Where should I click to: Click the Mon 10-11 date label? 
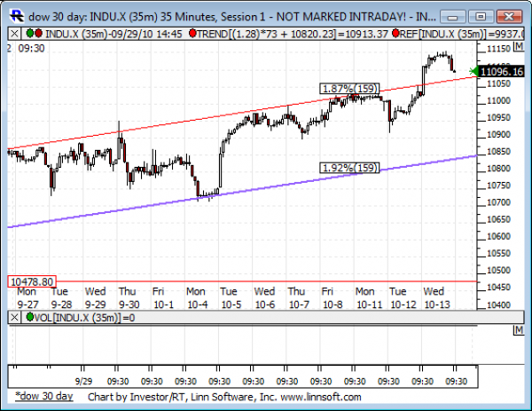369,298
